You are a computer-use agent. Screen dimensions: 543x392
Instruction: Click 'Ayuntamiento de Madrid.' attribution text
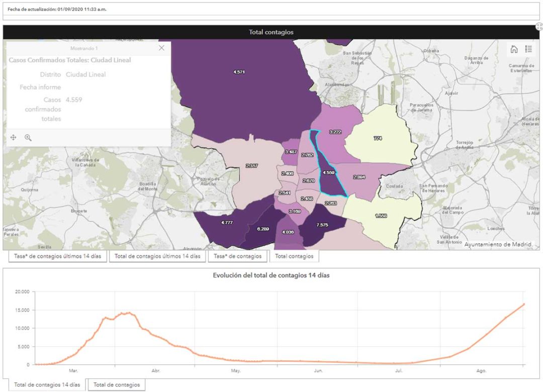[x=498, y=244]
